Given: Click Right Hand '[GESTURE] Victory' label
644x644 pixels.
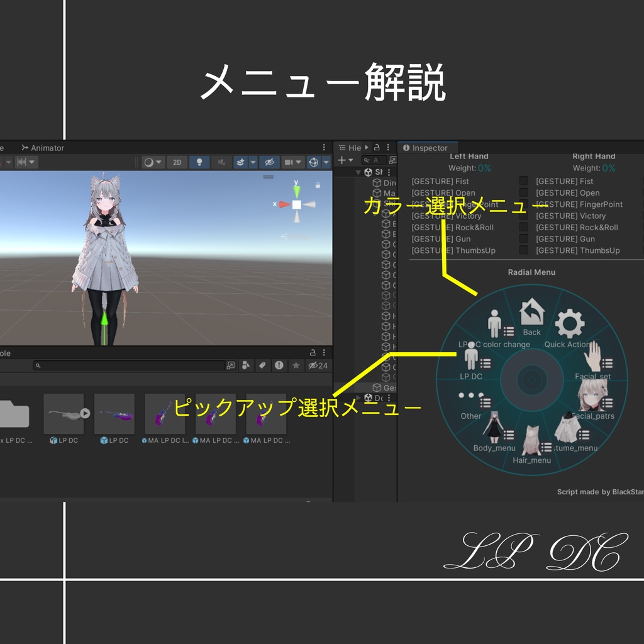Looking at the screenshot, I should [x=570, y=216].
